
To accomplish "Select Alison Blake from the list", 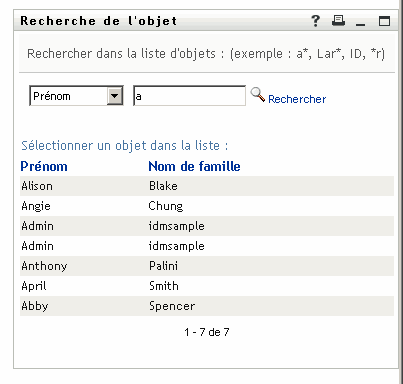I will 207,186.
